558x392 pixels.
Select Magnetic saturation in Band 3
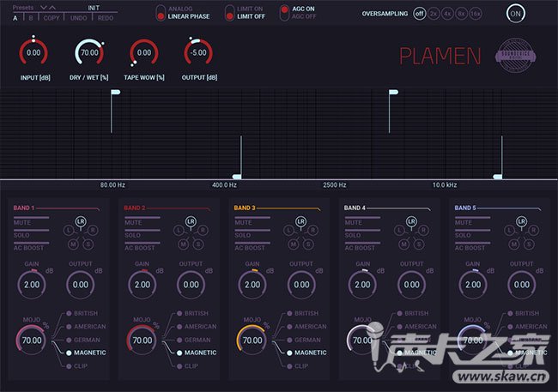[306, 353]
